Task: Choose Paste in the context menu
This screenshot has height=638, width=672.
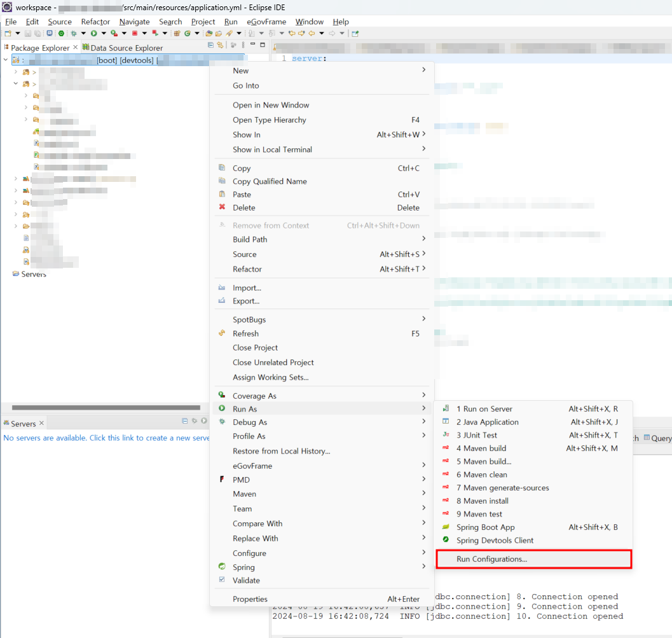Action: (322, 195)
